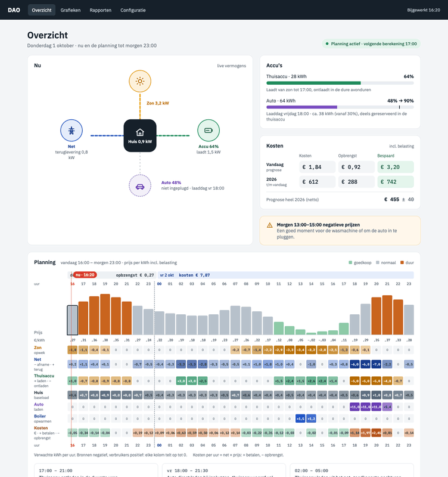The width and height of the screenshot is (448, 477).
Task: Click the Accu 64% label
Action: click(x=209, y=146)
